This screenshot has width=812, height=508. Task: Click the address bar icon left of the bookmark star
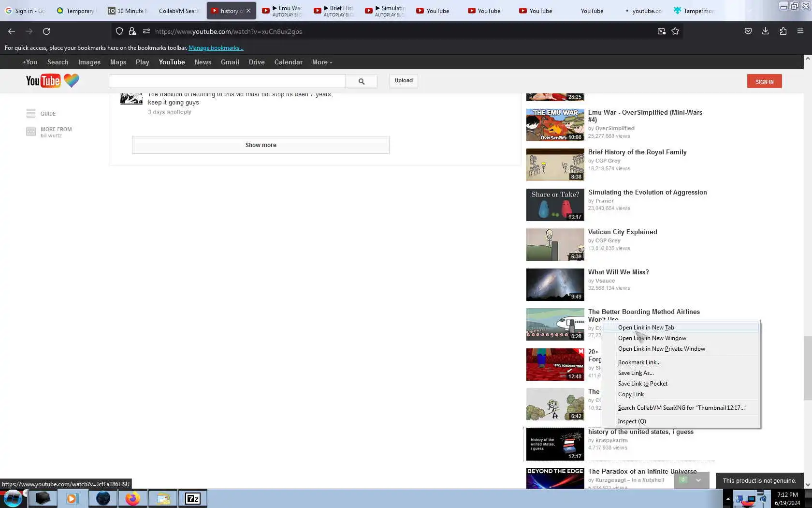(x=661, y=31)
